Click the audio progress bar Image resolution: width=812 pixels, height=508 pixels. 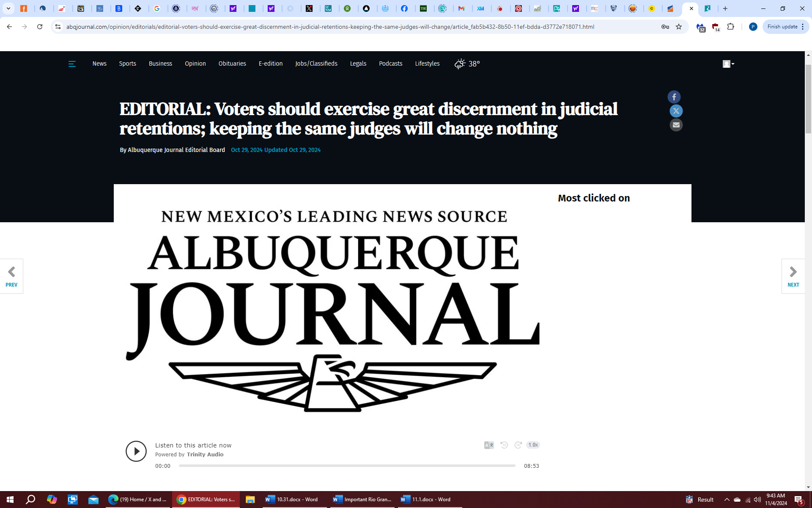347,466
